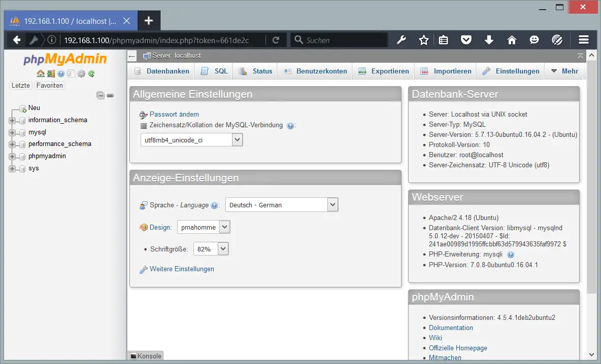Open the SQL tab
Image resolution: width=601 pixels, height=364 pixels.
click(x=214, y=71)
